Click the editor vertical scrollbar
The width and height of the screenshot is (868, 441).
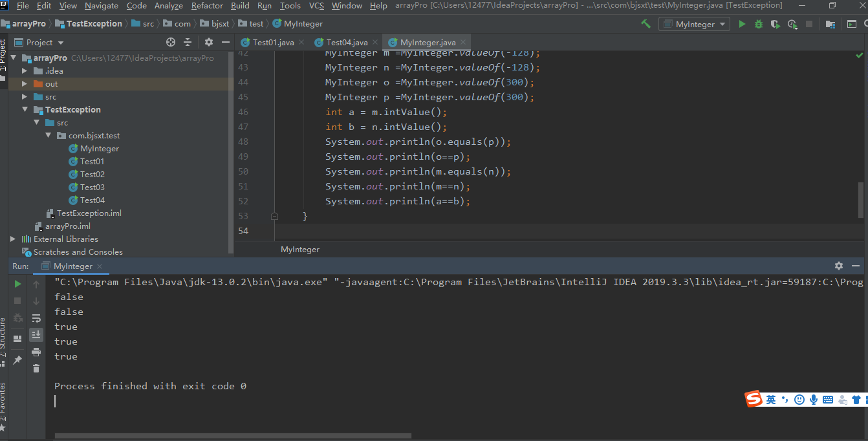tap(861, 199)
